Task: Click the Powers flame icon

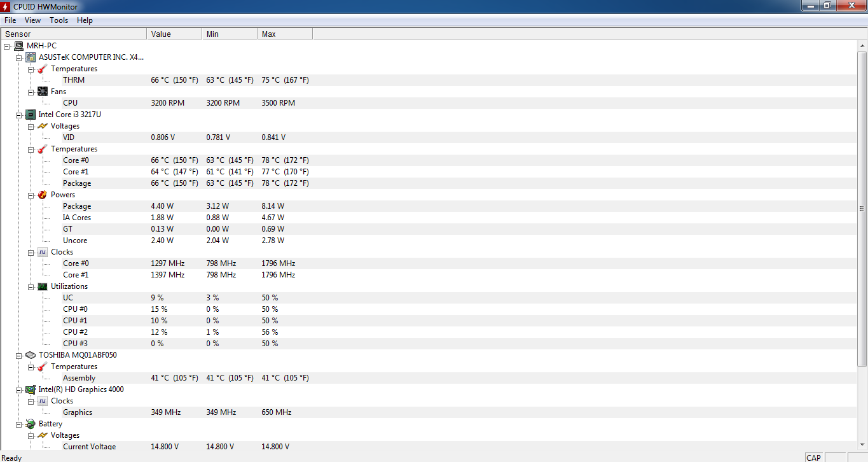Action: point(43,195)
